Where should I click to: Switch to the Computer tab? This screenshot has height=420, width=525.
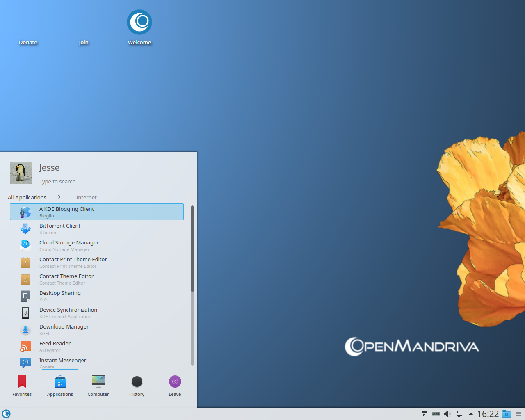(x=98, y=386)
